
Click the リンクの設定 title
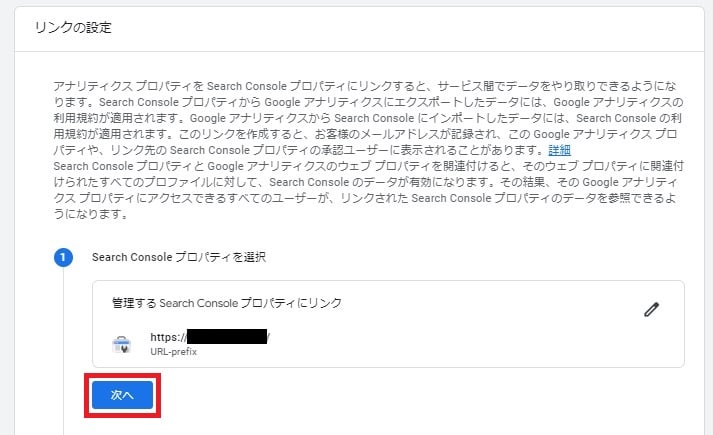point(73,28)
